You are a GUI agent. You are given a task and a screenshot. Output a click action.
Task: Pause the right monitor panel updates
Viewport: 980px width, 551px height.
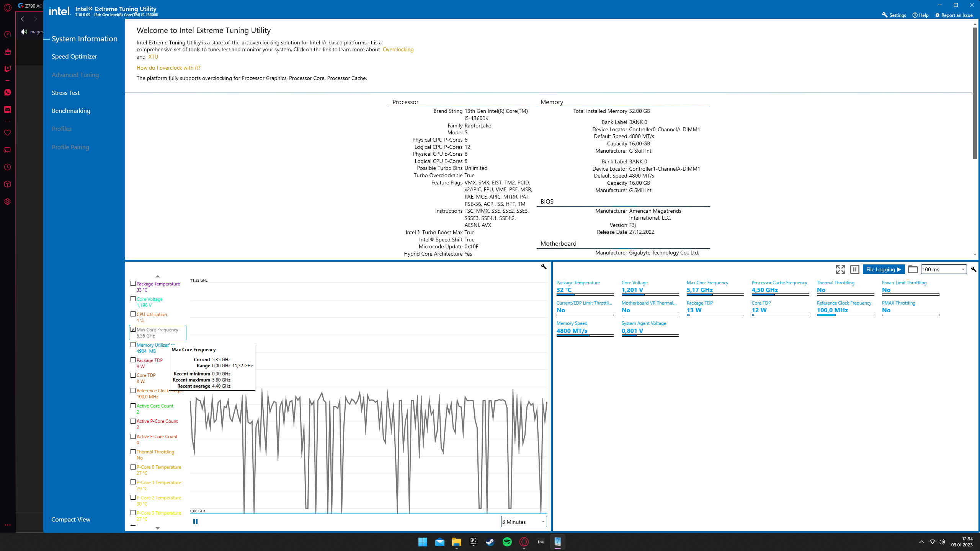[x=854, y=269]
